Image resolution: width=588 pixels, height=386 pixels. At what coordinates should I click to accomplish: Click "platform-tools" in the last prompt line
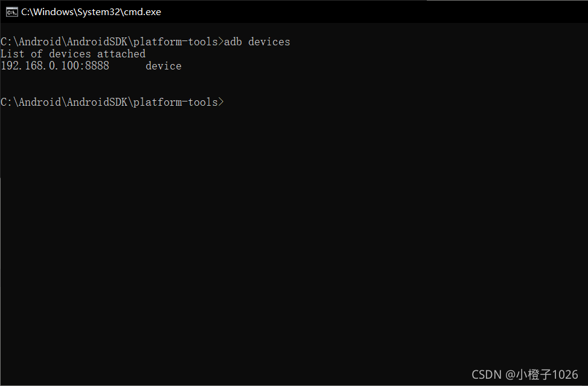pyautogui.click(x=176, y=102)
